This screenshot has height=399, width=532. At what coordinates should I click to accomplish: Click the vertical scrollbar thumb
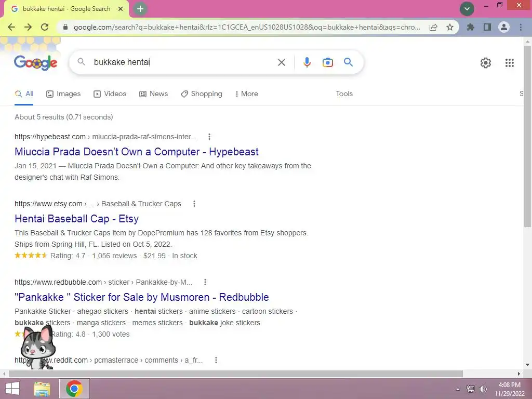point(527,136)
